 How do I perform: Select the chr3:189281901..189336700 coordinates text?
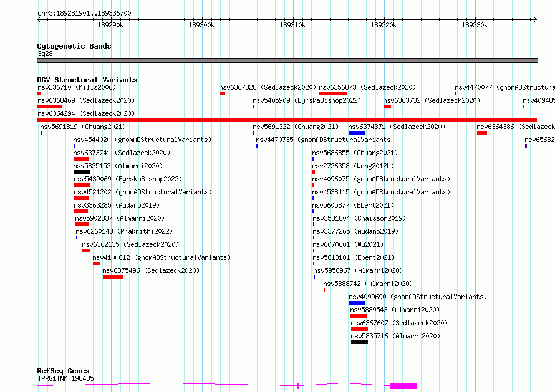click(x=84, y=14)
